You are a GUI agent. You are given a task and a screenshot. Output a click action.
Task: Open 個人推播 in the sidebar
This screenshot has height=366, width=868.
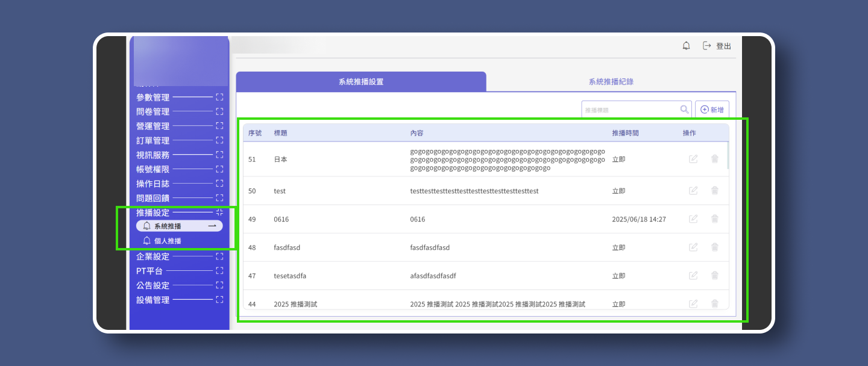pyautogui.click(x=167, y=241)
